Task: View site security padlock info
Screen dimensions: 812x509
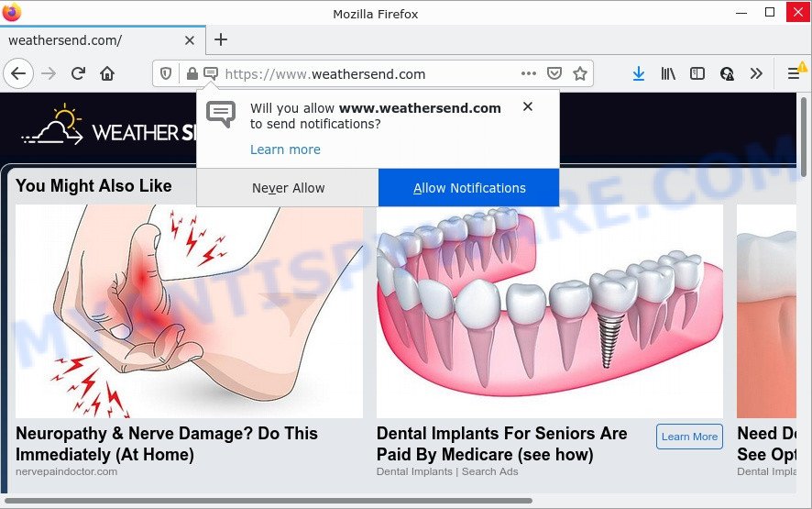Action: pyautogui.click(x=192, y=73)
